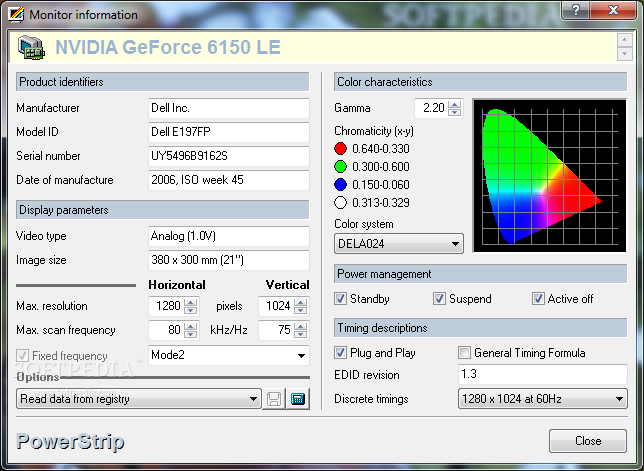Click the 0.313-0.329 chromaticity value
Screen dimensions: 644x471
click(381, 203)
